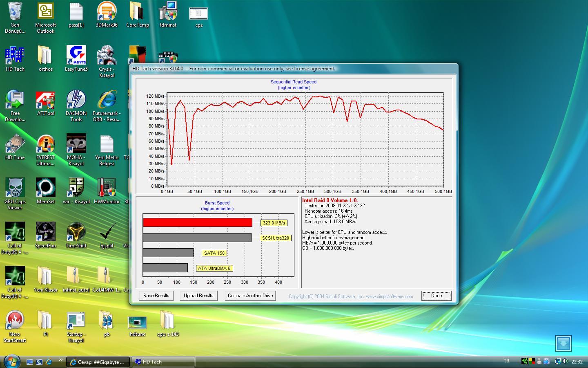
Task: Launch the 3DMark06 desktop shortcut
Action: (107, 15)
